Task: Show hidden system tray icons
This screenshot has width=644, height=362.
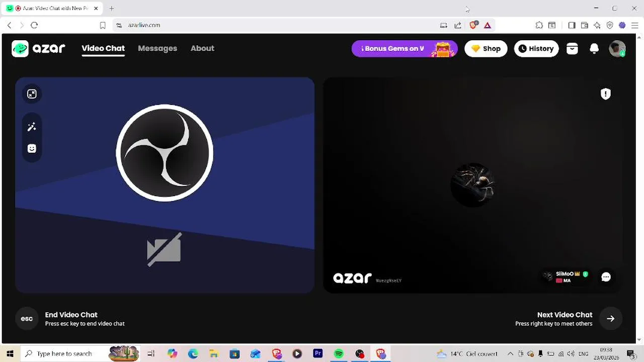Action: pos(510,354)
